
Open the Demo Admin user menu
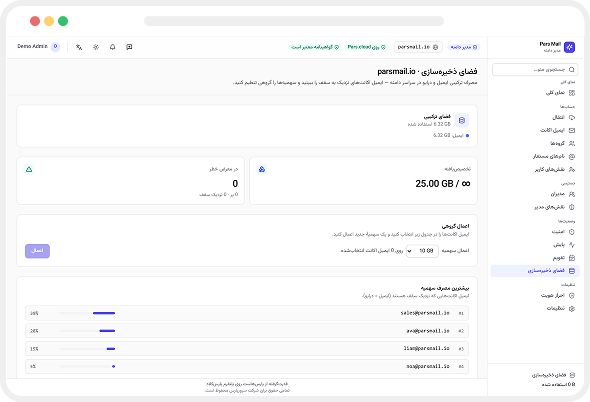38,47
